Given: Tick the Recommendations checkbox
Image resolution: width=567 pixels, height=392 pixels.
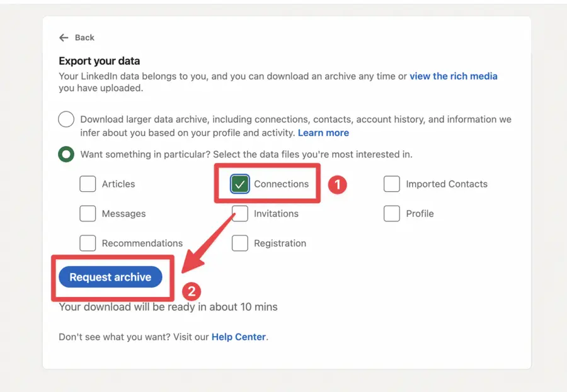Looking at the screenshot, I should click(88, 243).
